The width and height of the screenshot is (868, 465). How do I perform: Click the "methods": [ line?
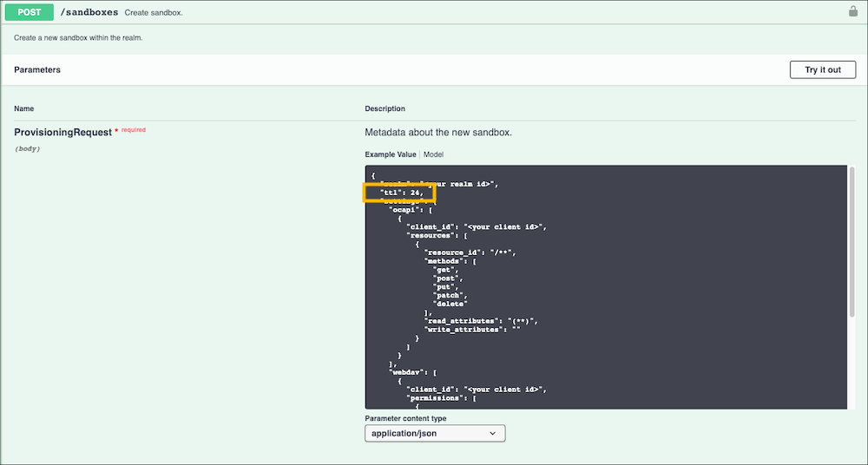[x=450, y=261]
